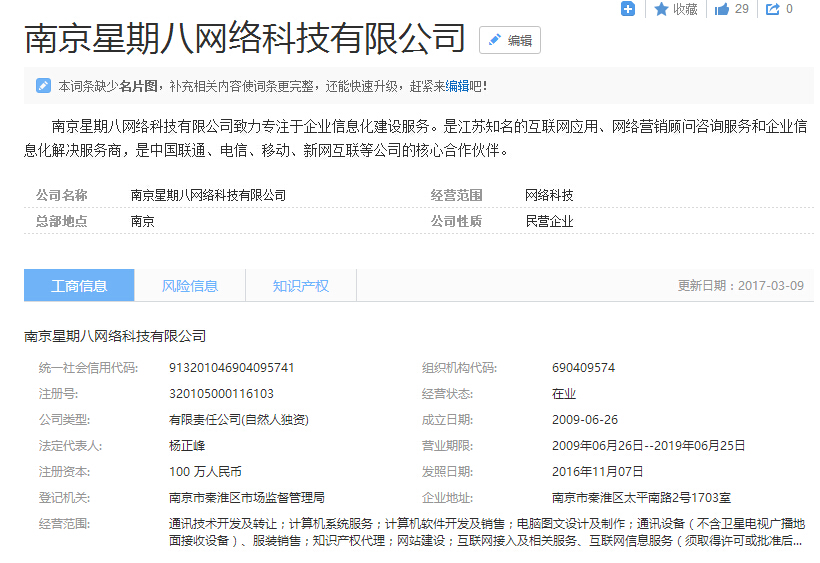Image resolution: width=820 pixels, height=563 pixels.
Task: Click the 收藏 text label
Action: (685, 9)
